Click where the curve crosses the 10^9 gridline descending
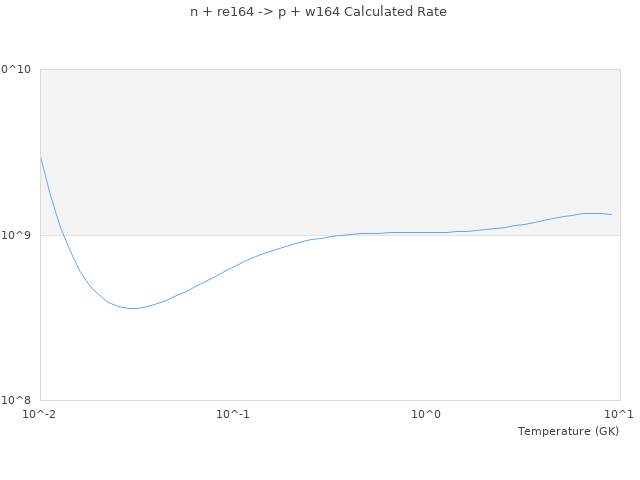Viewport: 640px width, 480px height. [x=64, y=236]
